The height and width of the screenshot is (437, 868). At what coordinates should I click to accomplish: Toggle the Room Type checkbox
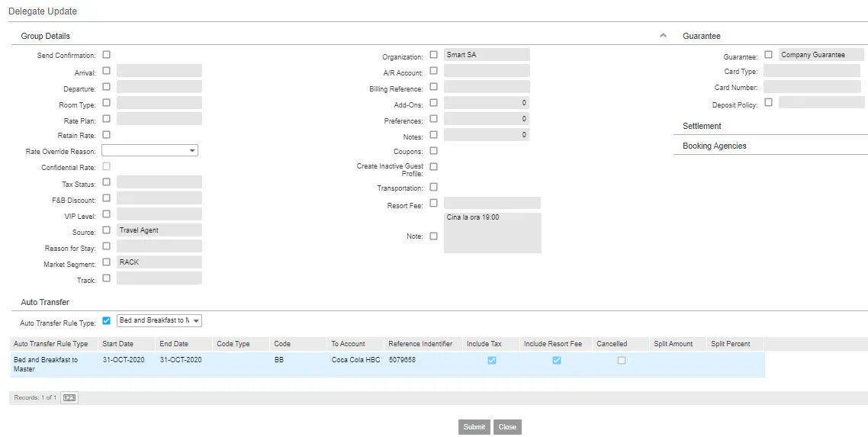click(x=106, y=103)
